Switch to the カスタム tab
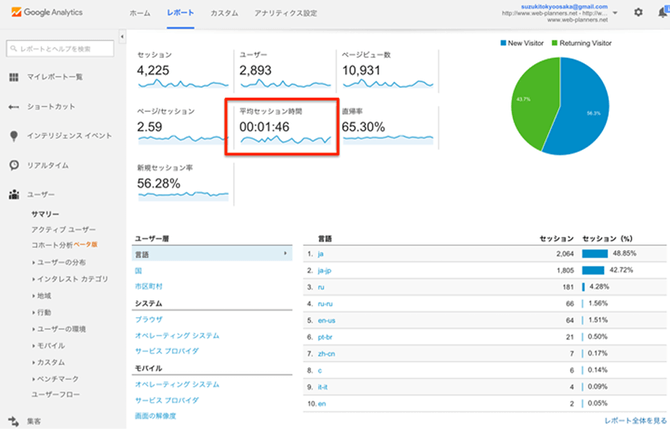 coord(224,13)
